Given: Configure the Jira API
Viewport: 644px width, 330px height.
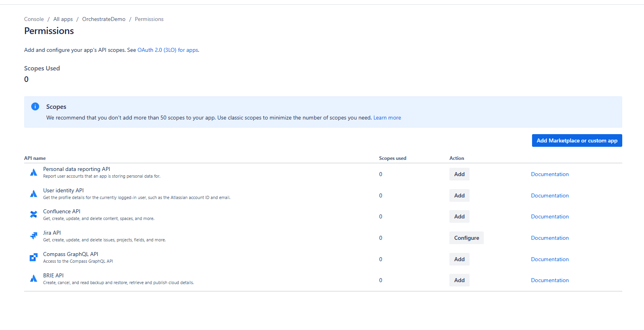Looking at the screenshot, I should click(x=466, y=238).
